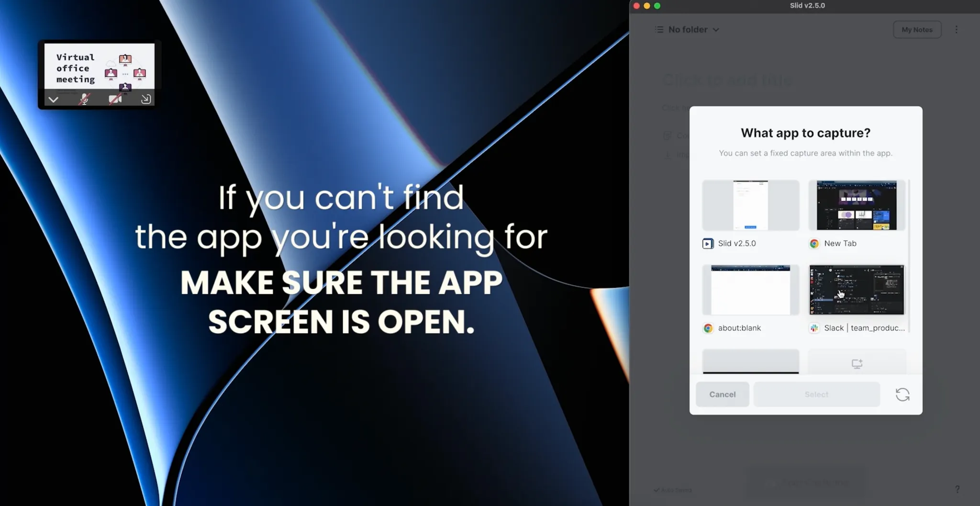Click the "Slack | team_produc..." label
Viewport: 980px width, 506px height.
[864, 328]
